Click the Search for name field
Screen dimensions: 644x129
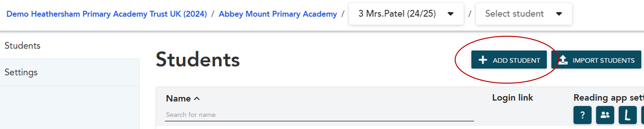(x=319, y=115)
